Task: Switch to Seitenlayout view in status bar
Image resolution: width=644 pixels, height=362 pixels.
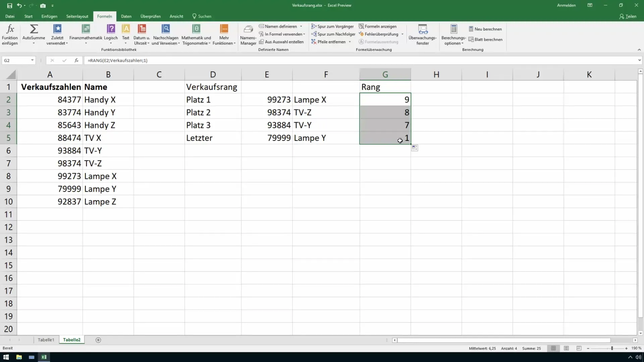Action: (566, 348)
